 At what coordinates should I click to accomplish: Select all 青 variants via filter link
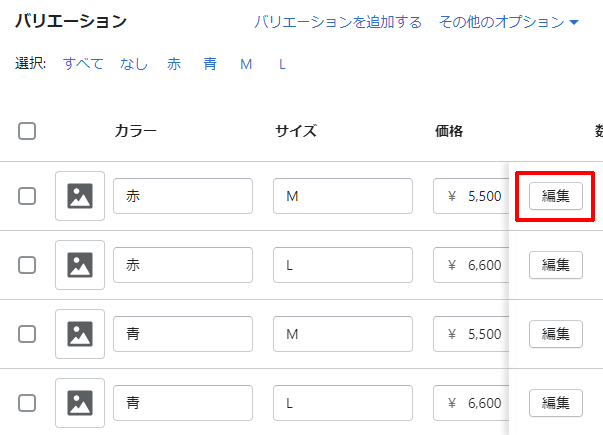(x=210, y=63)
